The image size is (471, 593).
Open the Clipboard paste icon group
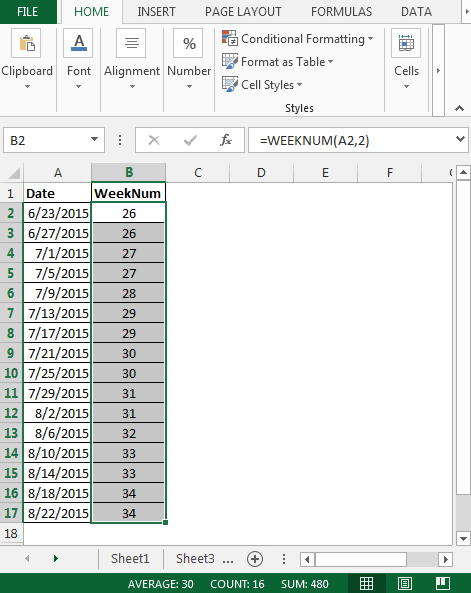pyautogui.click(x=26, y=43)
